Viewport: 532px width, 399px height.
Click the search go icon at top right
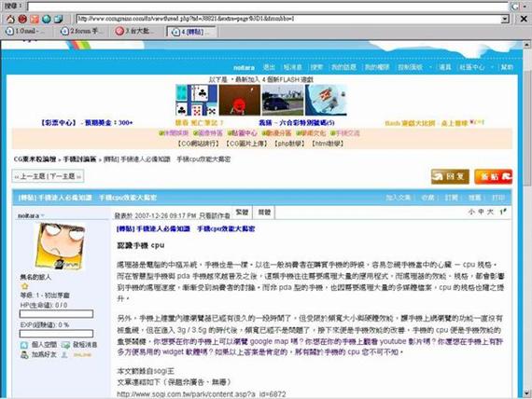pos(514,7)
